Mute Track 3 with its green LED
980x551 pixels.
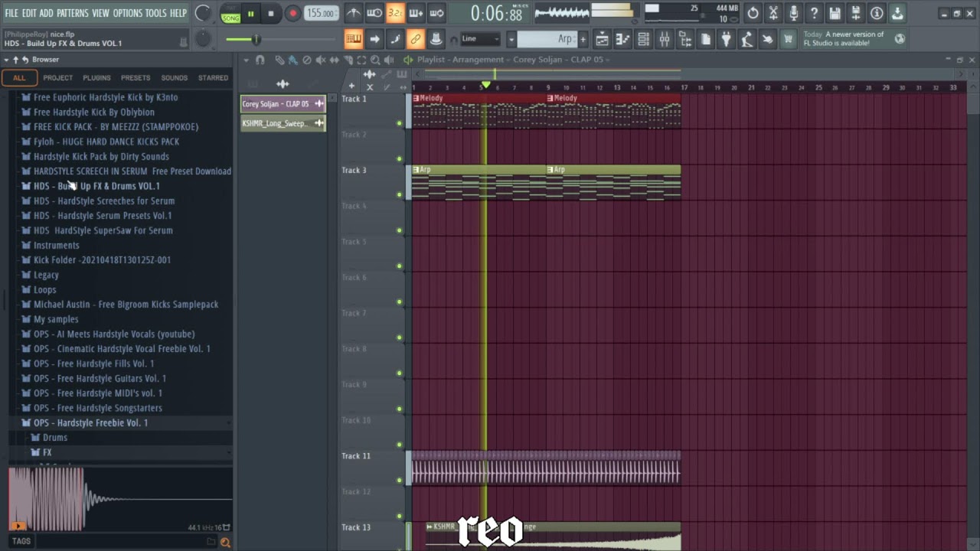tap(399, 194)
